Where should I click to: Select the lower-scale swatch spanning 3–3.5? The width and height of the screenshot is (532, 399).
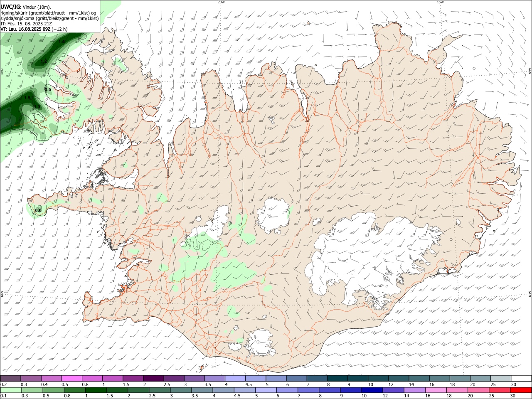pos(181,390)
